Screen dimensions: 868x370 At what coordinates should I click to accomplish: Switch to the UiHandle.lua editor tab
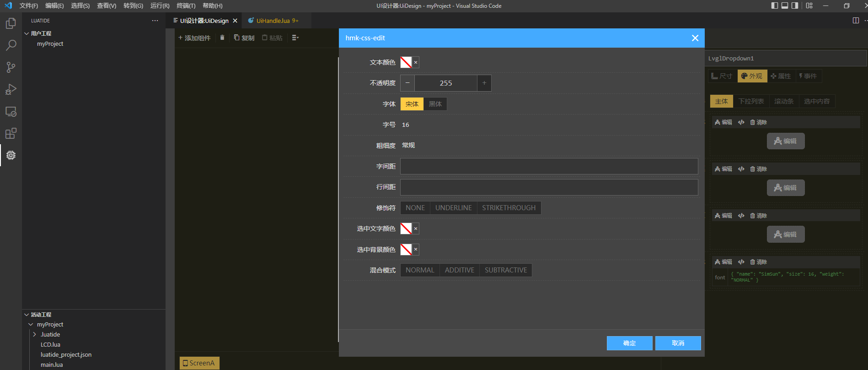(273, 21)
